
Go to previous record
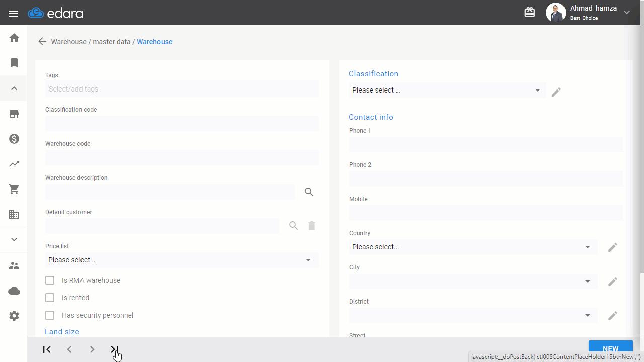point(69,349)
